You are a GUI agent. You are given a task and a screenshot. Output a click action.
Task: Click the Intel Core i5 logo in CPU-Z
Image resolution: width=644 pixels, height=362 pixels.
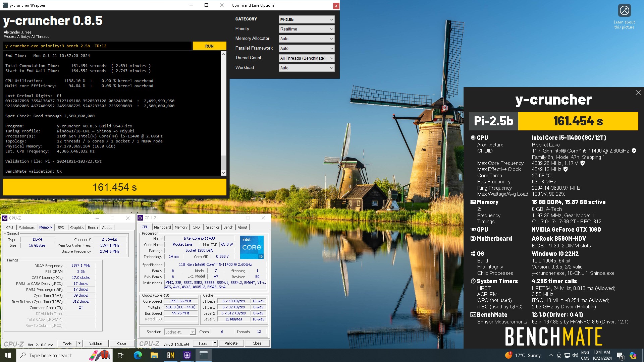coord(252,247)
